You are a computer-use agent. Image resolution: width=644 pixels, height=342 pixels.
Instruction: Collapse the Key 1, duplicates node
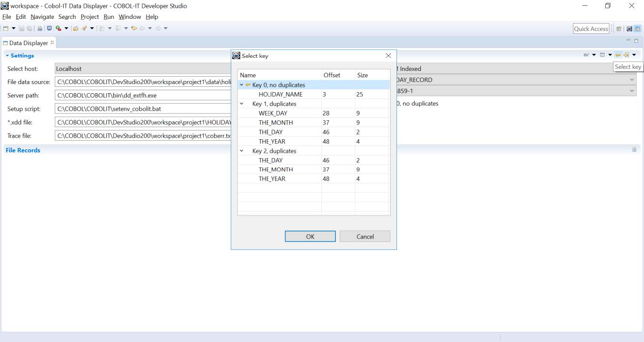[x=242, y=104]
